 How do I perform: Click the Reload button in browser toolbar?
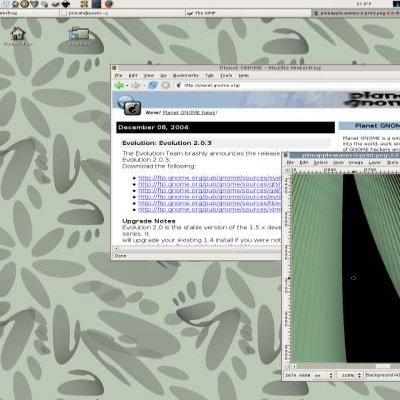(153, 85)
